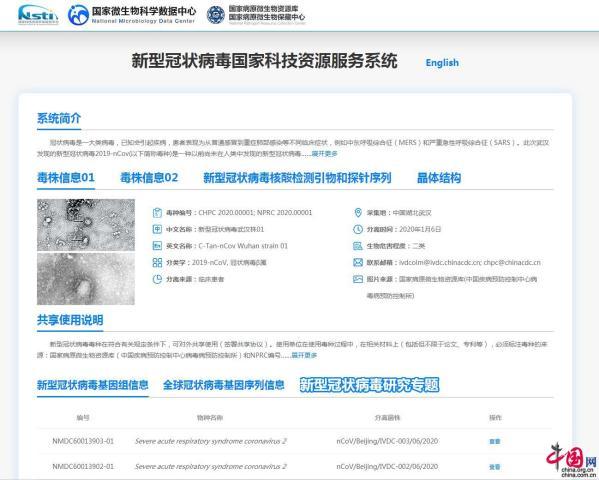
Task: Click the 分离时间 clock icon
Action: (x=358, y=229)
